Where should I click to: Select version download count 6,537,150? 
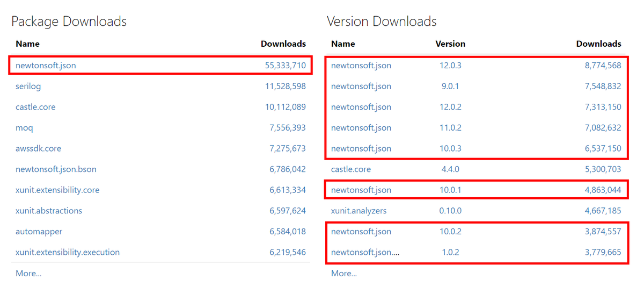coord(603,148)
